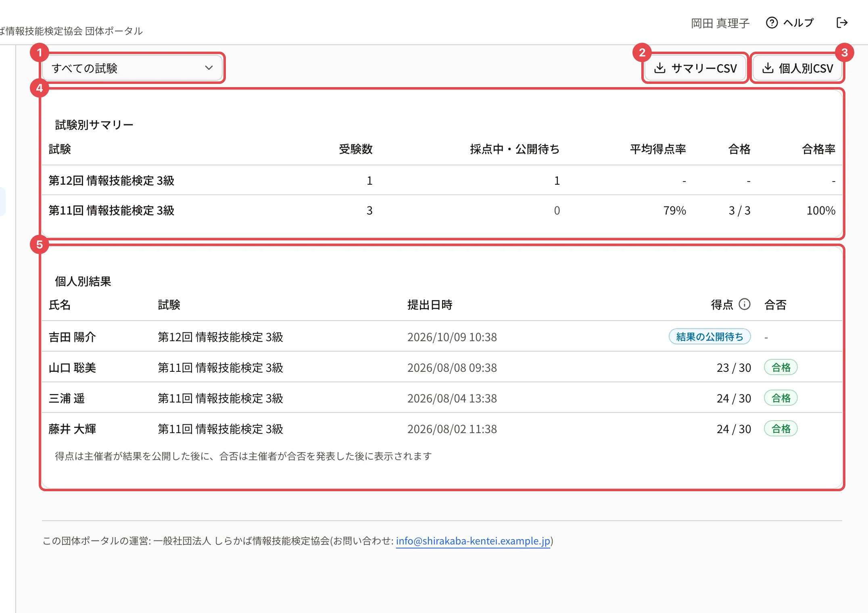
Task: Click the 合格 badge for 藤井 大輝
Action: [781, 429]
